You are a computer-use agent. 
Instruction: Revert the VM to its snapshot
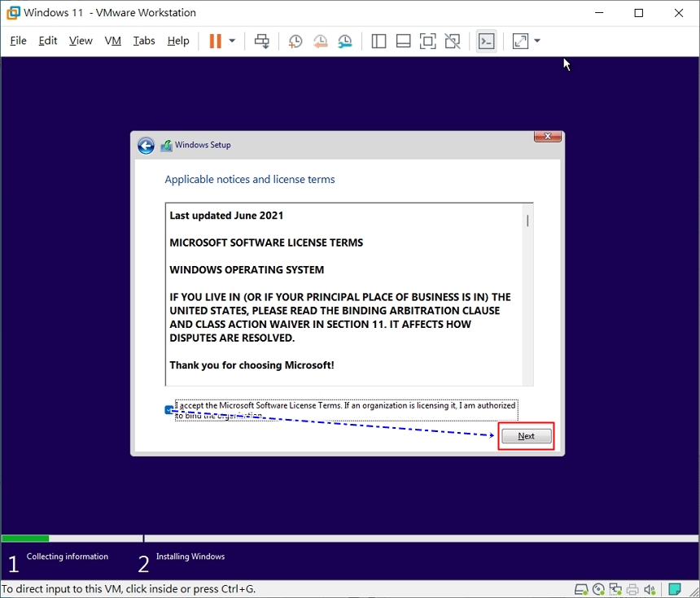320,41
